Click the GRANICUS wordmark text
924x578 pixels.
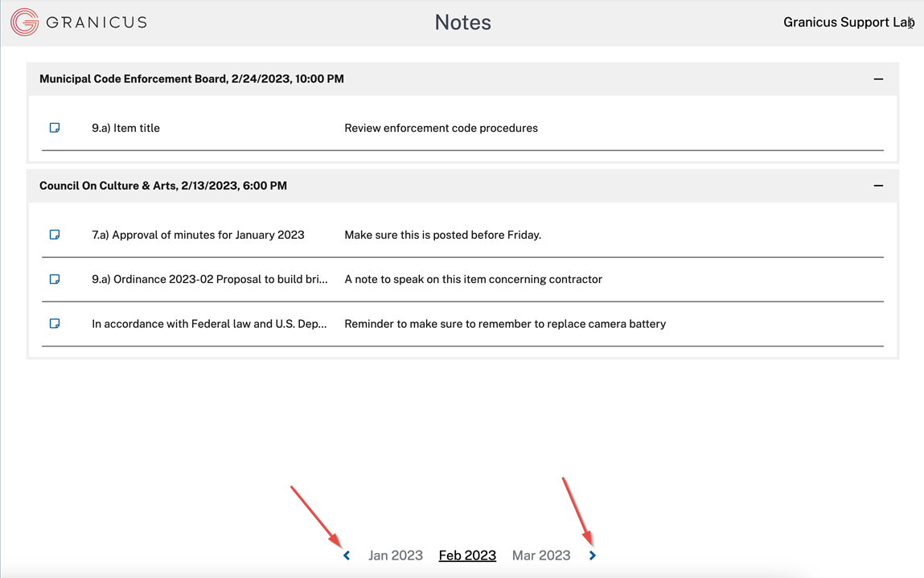[96, 23]
